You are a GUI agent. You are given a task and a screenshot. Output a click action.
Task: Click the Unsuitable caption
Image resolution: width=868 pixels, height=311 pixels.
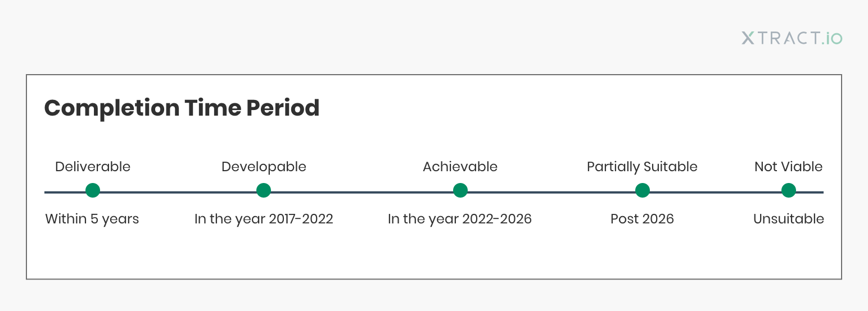pos(789,219)
